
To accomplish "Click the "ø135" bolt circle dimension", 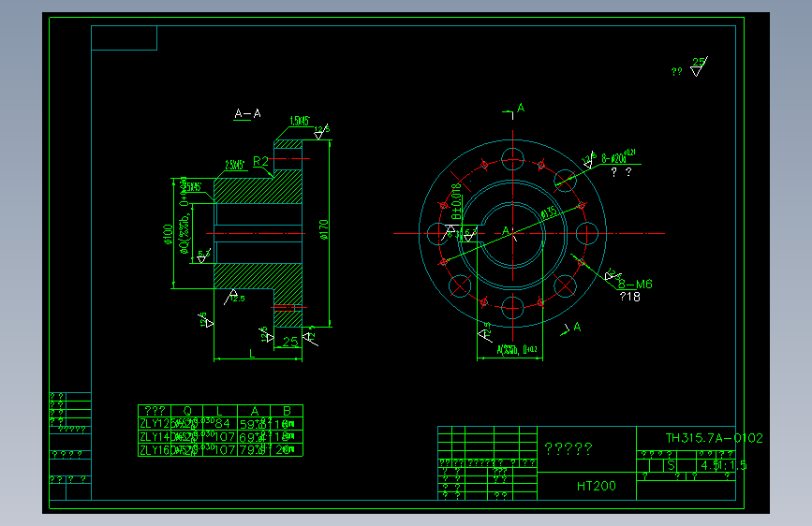I will [x=550, y=212].
